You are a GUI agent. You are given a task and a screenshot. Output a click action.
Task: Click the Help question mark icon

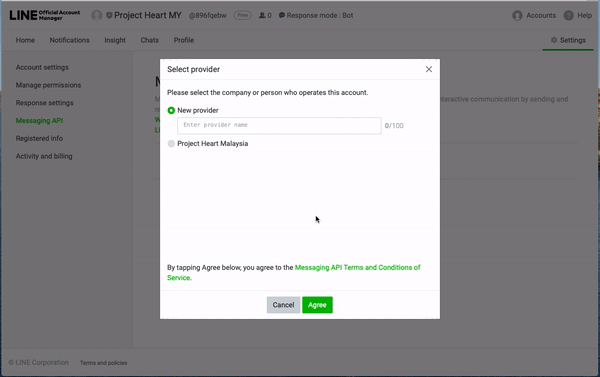[x=569, y=15]
